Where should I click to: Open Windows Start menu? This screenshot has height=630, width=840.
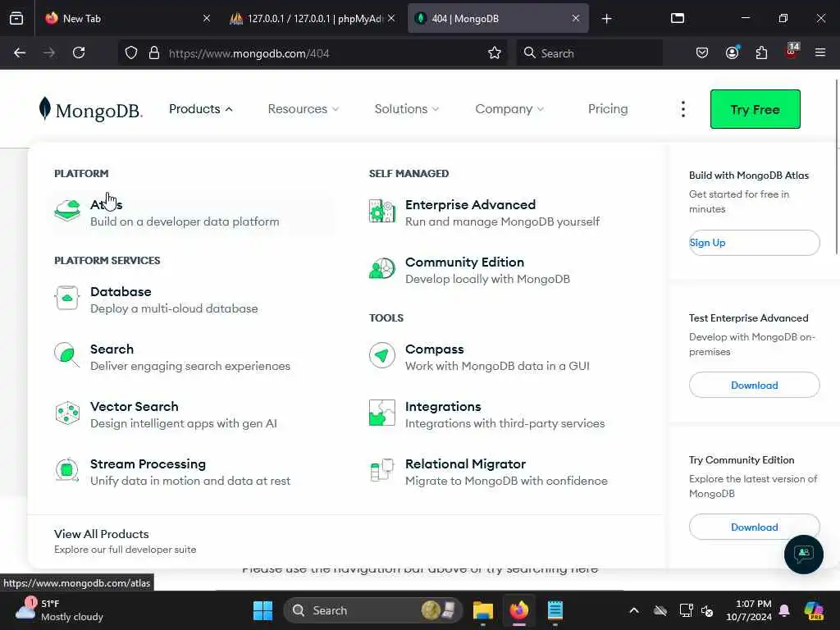click(x=262, y=610)
